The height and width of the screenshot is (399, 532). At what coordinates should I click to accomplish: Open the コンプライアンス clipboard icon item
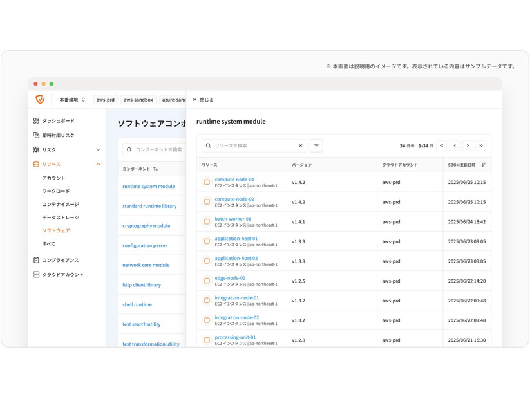pyautogui.click(x=37, y=260)
